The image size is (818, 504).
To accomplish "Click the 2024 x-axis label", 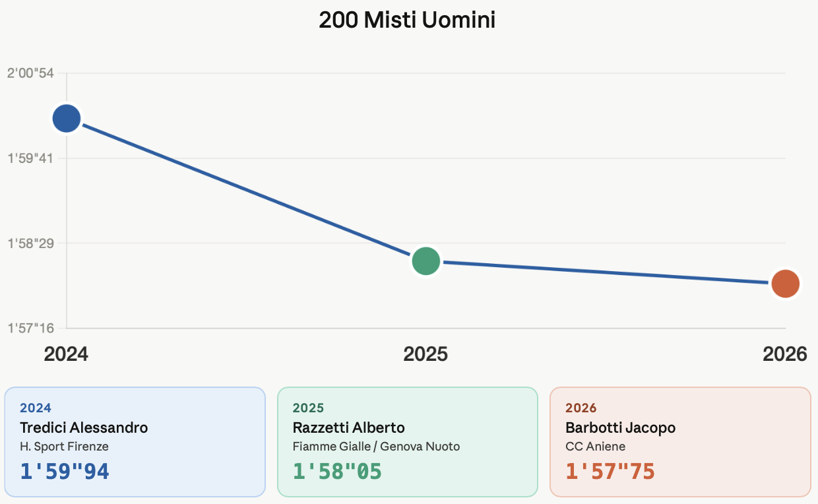I will click(66, 354).
